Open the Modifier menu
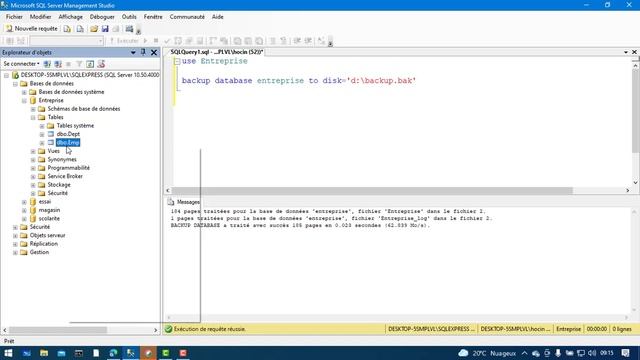This screenshot has width=640, height=360. point(40,17)
